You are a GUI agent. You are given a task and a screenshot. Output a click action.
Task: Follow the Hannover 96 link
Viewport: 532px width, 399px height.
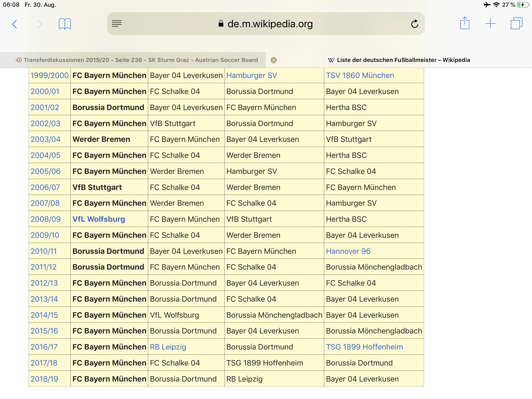(348, 251)
